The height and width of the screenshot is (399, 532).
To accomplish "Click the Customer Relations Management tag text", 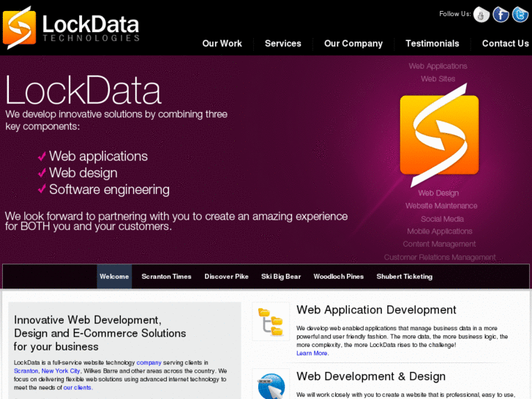I will (440, 258).
